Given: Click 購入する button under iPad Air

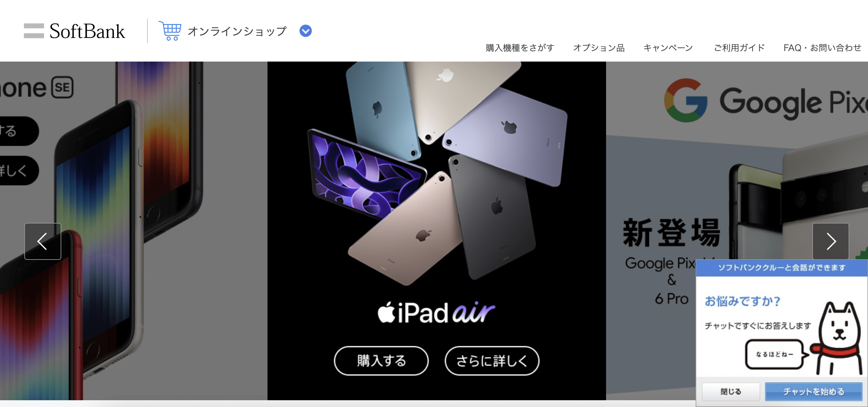Looking at the screenshot, I should point(381,361).
